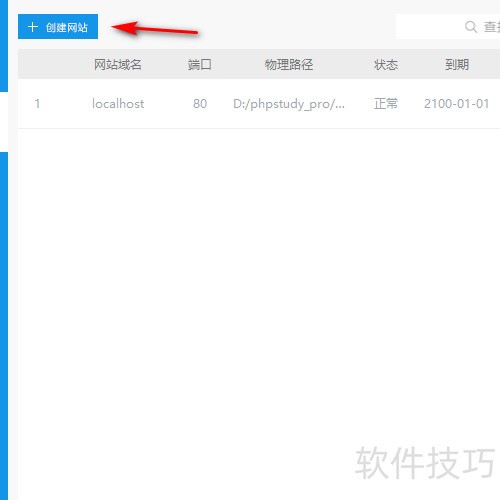Click the localhost domain cell

[x=118, y=104]
